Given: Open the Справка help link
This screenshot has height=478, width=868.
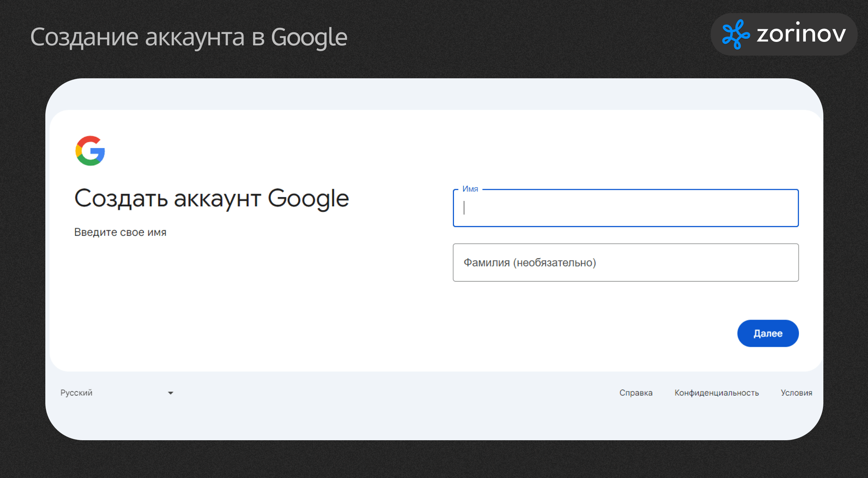Looking at the screenshot, I should 636,392.
